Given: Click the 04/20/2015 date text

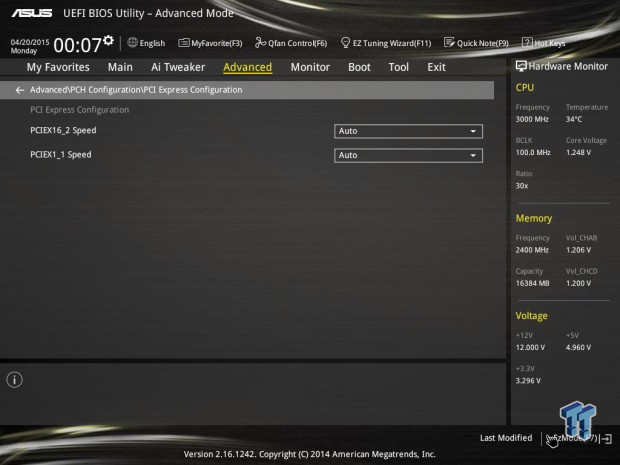Looking at the screenshot, I should click(30, 42).
